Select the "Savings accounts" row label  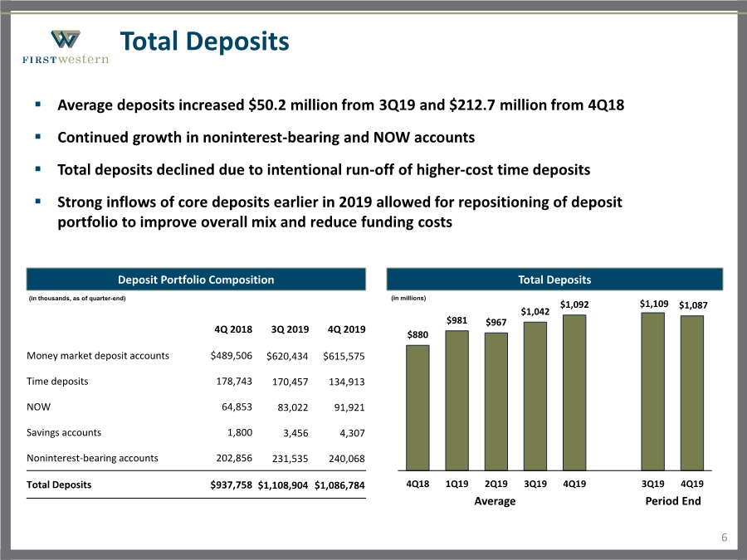tap(64, 433)
